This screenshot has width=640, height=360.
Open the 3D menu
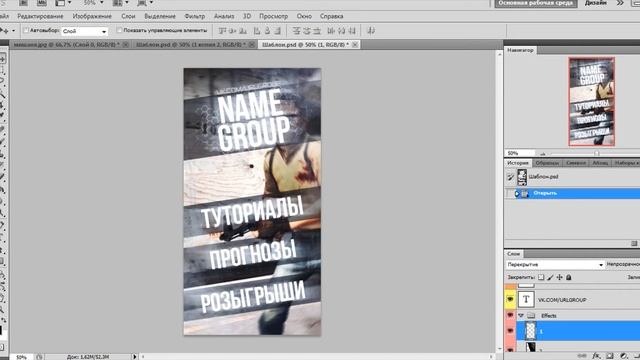point(247,16)
